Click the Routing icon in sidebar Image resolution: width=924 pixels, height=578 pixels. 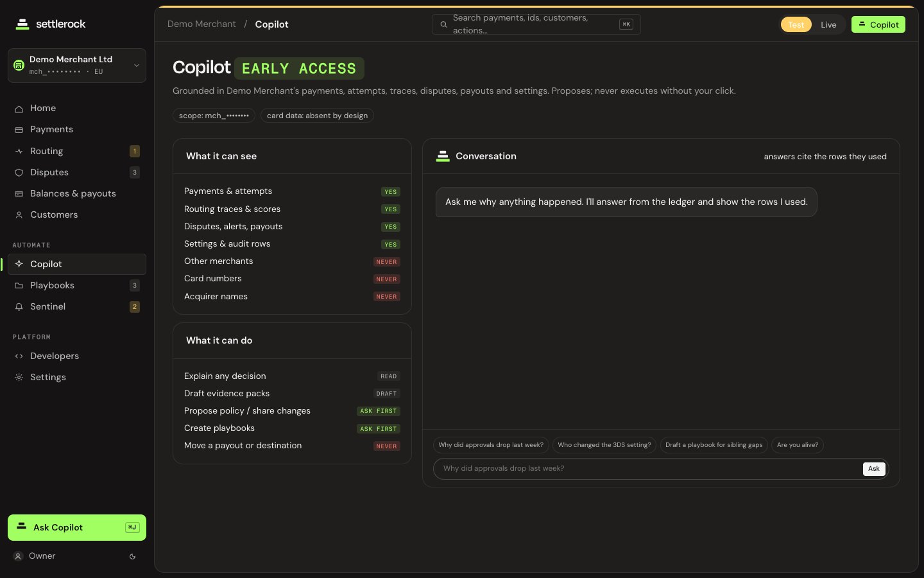coord(19,152)
